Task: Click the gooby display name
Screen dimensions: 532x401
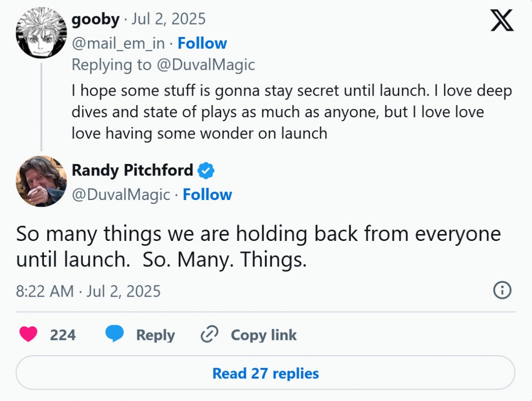Action: tap(96, 20)
